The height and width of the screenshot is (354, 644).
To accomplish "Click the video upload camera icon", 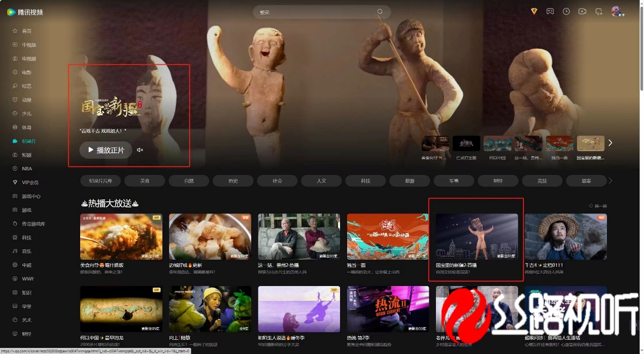I will [x=583, y=11].
